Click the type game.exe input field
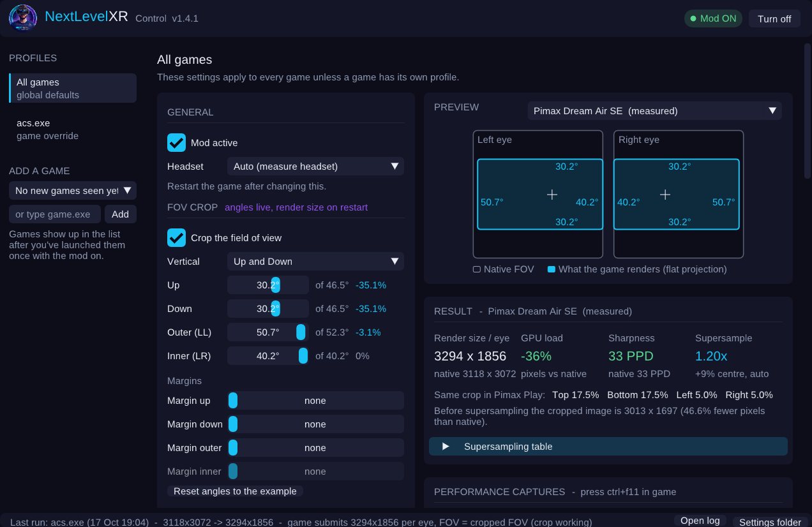Viewport: 812px width, 527px height. pyautogui.click(x=55, y=214)
